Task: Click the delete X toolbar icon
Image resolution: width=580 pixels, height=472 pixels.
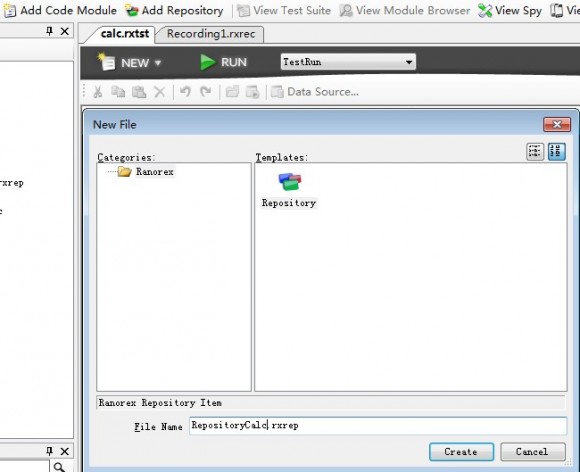Action: [x=159, y=92]
